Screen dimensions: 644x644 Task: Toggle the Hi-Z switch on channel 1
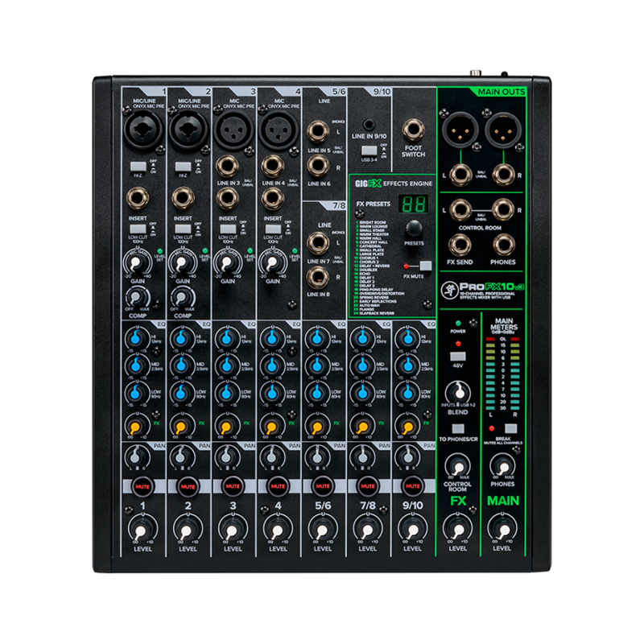[x=138, y=167]
